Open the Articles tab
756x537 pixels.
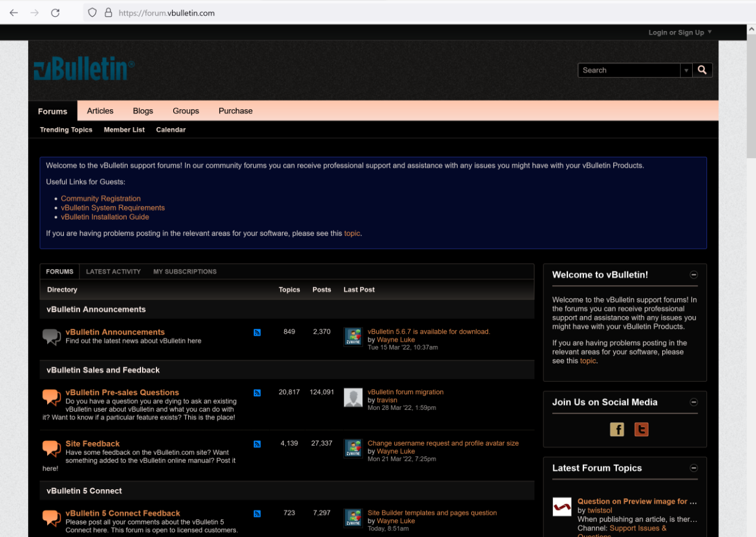(100, 111)
